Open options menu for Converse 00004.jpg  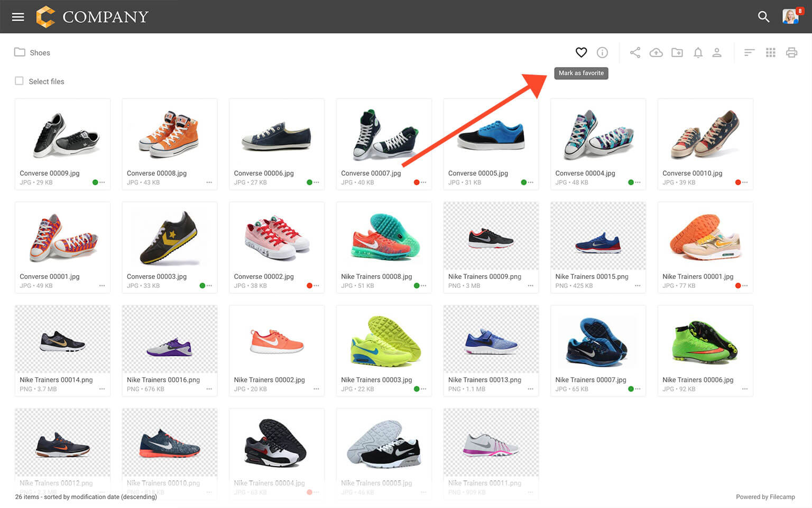pyautogui.click(x=638, y=183)
